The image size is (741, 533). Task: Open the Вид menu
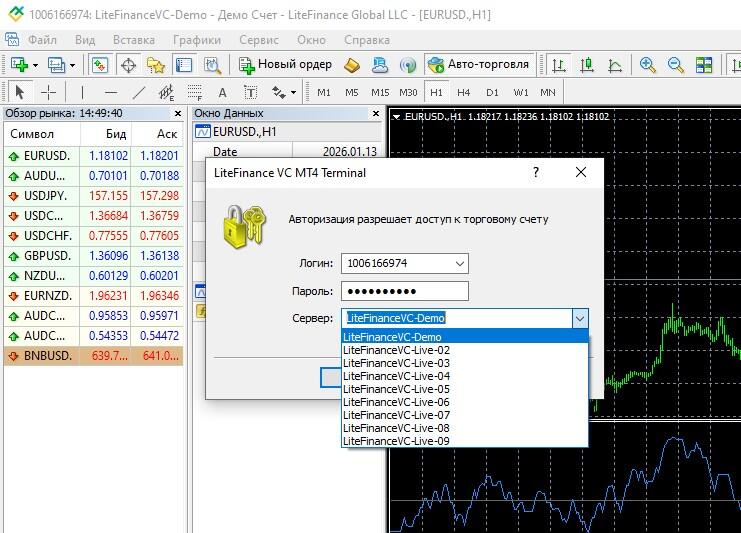tap(85, 40)
